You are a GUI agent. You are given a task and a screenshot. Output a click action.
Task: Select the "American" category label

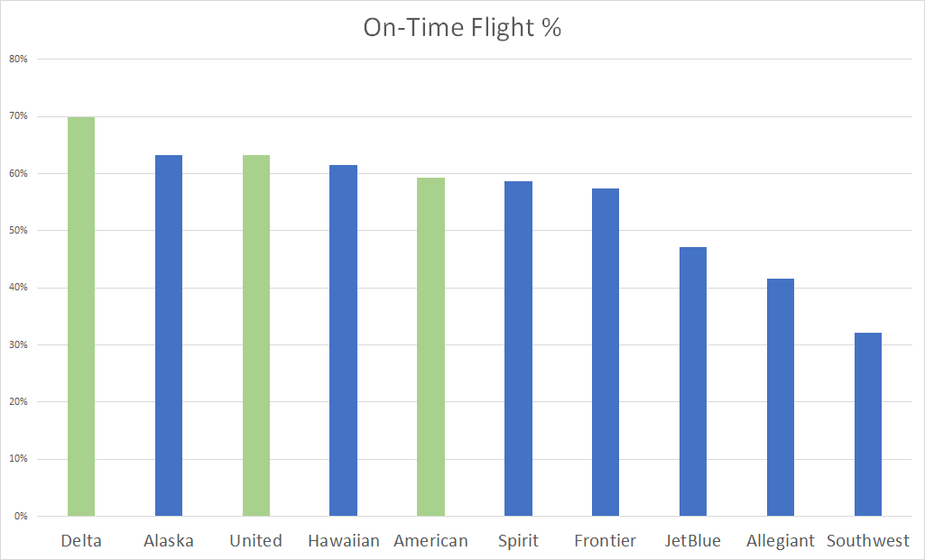pos(430,541)
